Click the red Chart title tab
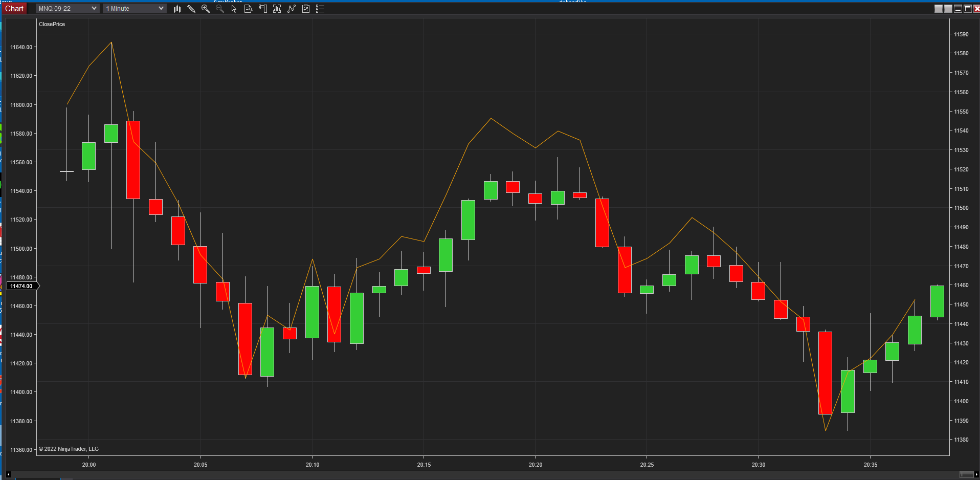Screen dimensions: 980x480 click(x=14, y=9)
